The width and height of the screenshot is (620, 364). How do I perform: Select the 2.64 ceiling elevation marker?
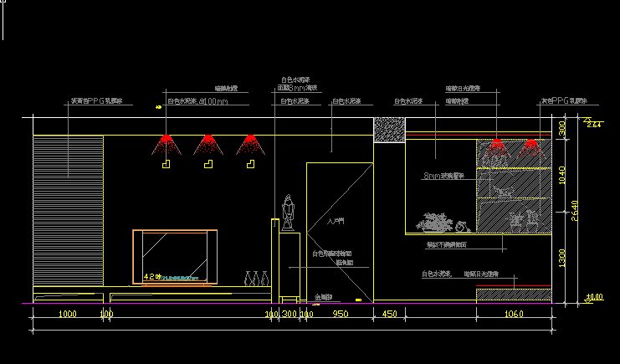pos(595,125)
